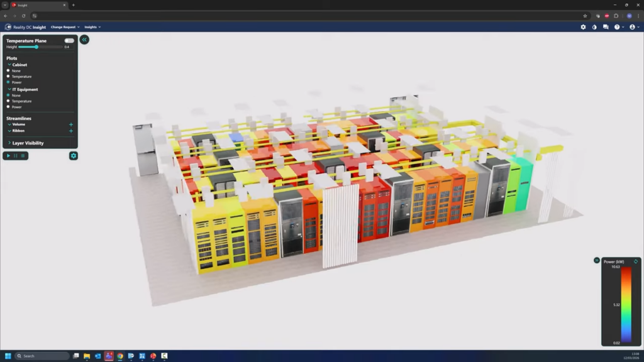Collapse the Power legend panel
Viewport: 644px width, 362px height.
[597, 260]
